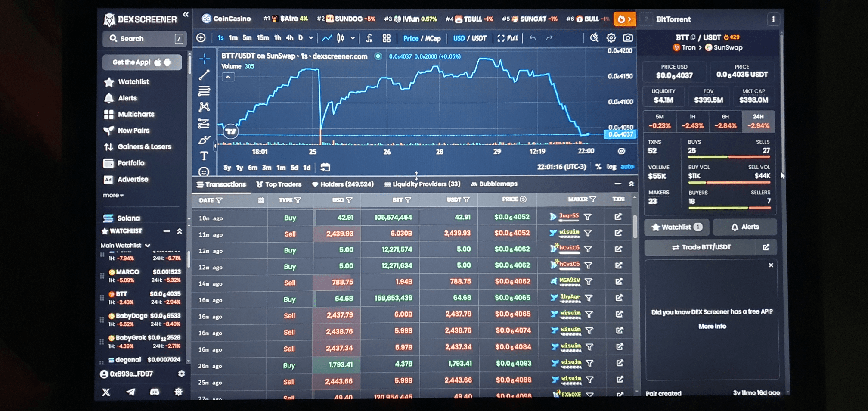Expand the timeframe dropdown chevron

[311, 38]
